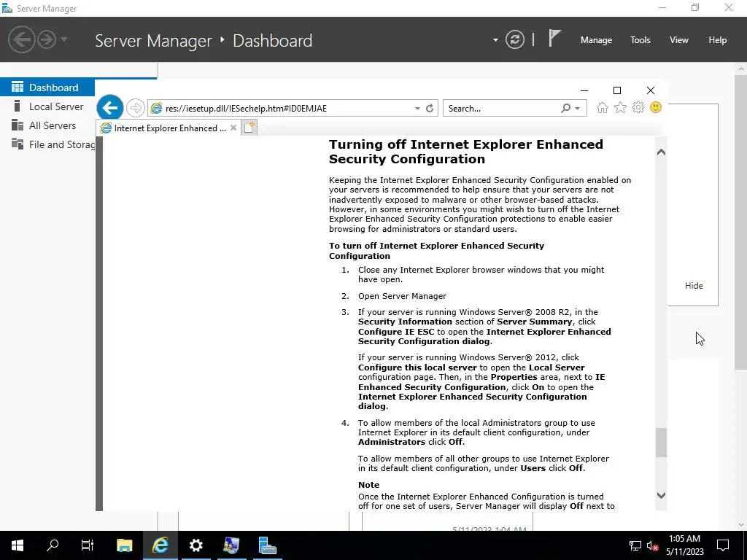This screenshot has height=560, width=747.
Task: Refresh the Server Manager dashboard
Action: (x=515, y=39)
